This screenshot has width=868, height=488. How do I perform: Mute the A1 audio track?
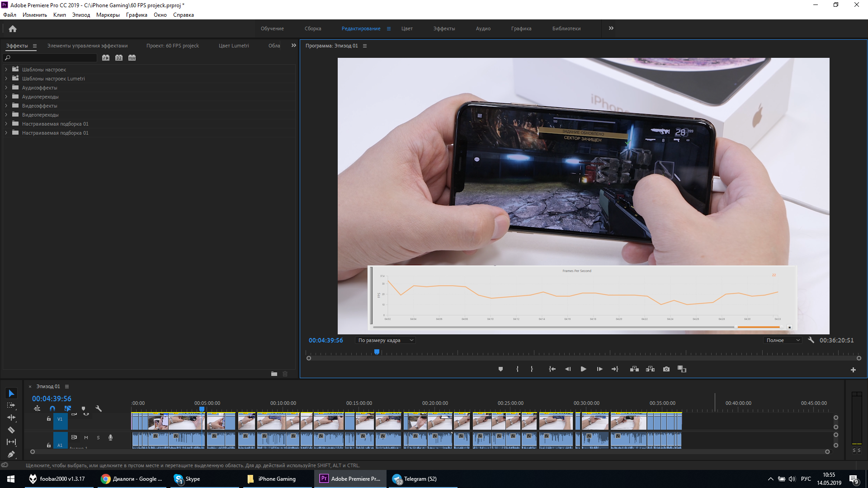coord(86,437)
